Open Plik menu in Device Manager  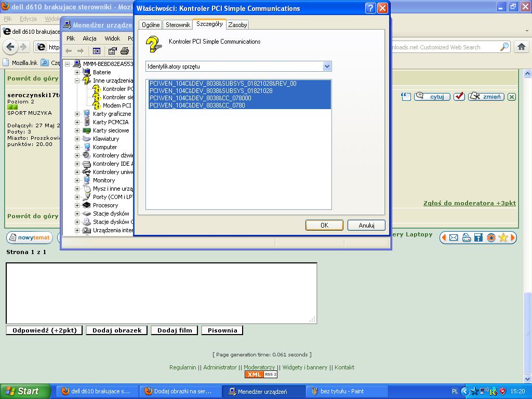71,38
